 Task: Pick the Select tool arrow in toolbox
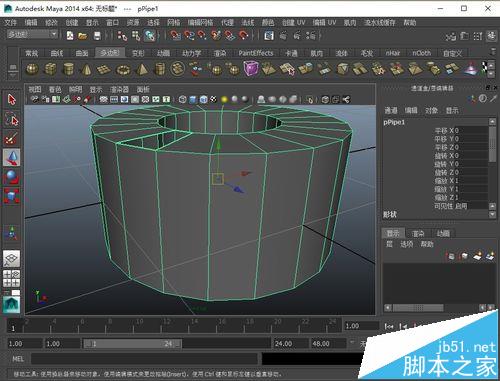click(x=12, y=100)
